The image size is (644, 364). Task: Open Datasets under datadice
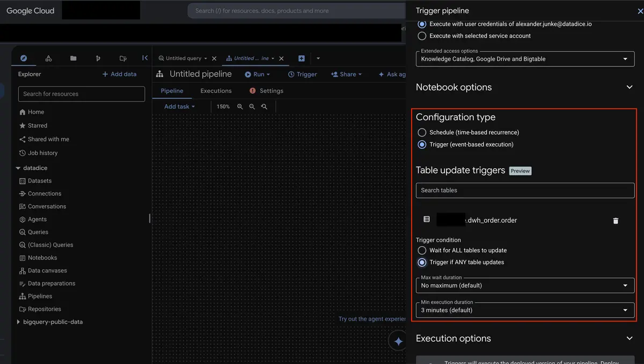[40, 181]
